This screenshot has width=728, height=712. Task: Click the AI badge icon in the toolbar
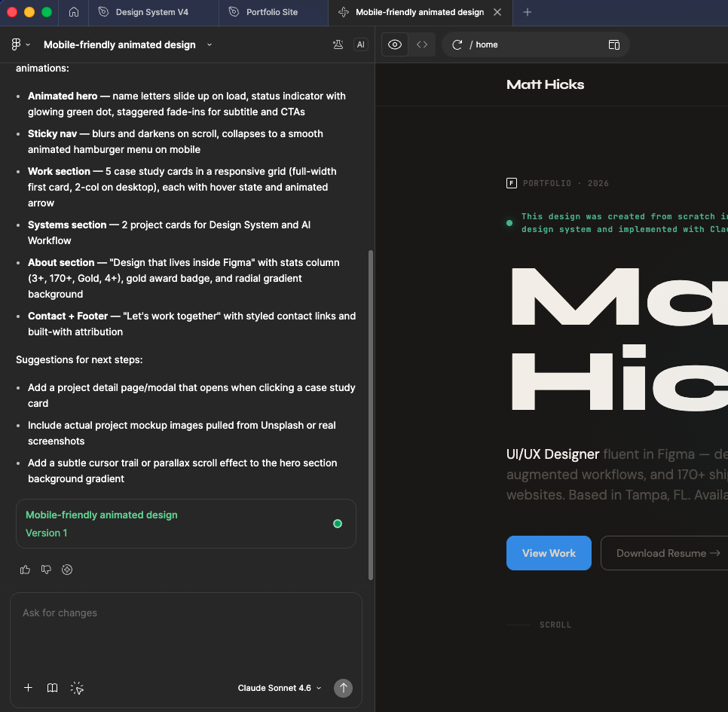pos(360,44)
